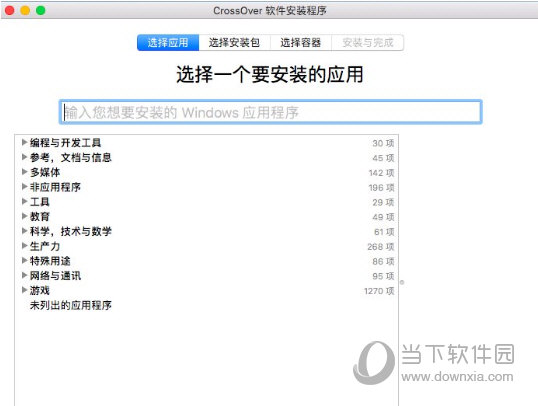The image size is (538, 406).
Task: Click the 86 项 count text
Action: tap(383, 262)
